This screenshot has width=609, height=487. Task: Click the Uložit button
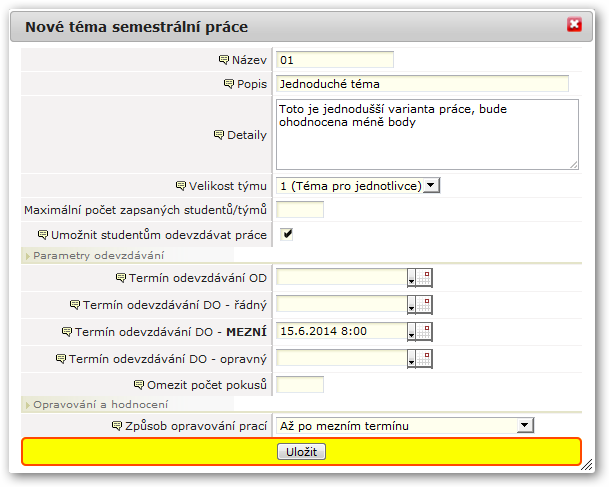pyautogui.click(x=301, y=452)
